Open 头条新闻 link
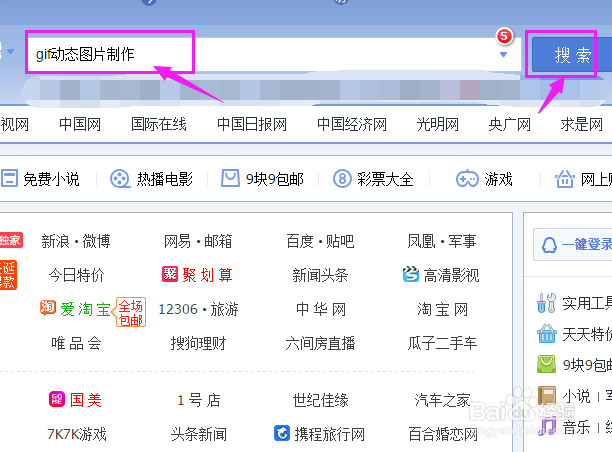This screenshot has height=452, width=612. click(x=199, y=434)
